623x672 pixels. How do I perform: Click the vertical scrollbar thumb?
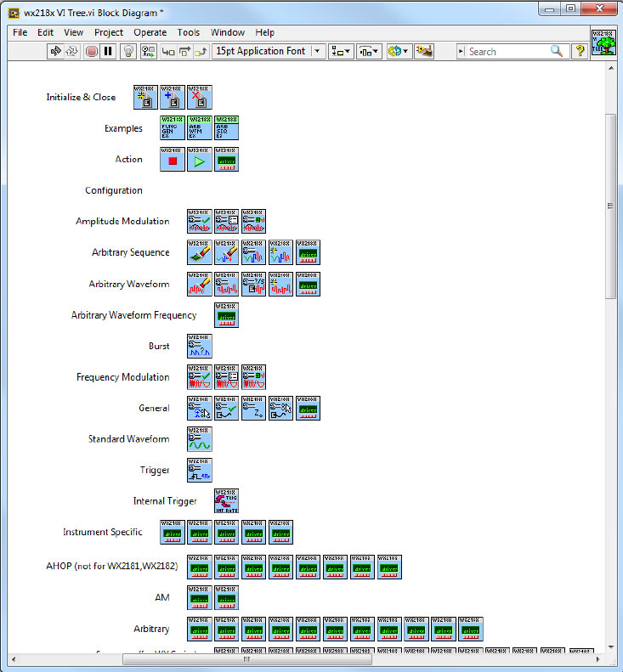(x=609, y=204)
